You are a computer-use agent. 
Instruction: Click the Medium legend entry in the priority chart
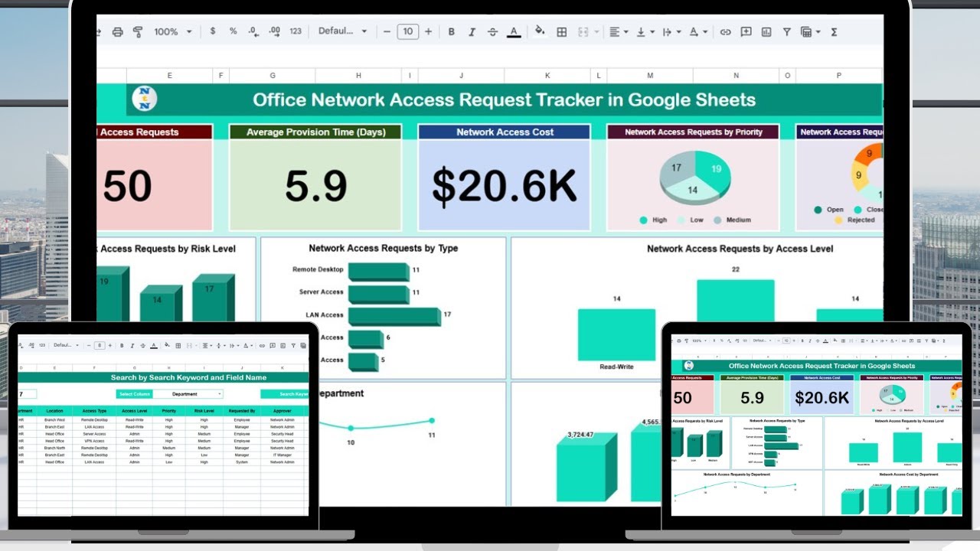(x=732, y=220)
